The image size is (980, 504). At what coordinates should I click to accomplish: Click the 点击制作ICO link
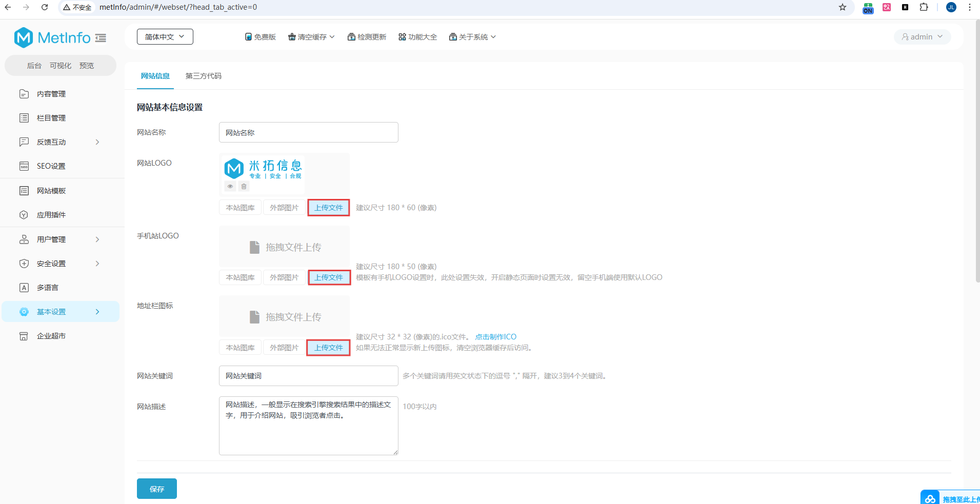495,337
